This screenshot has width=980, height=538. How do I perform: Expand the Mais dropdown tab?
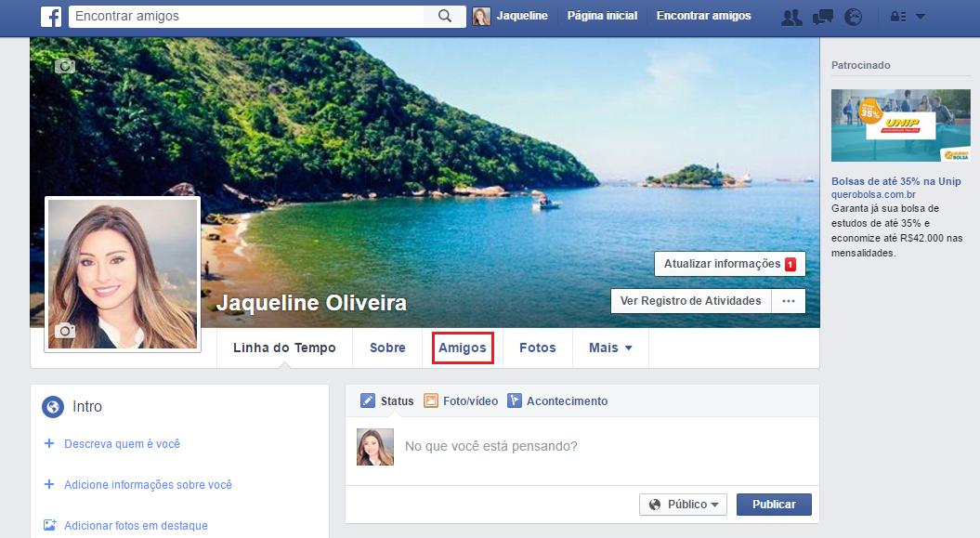610,348
